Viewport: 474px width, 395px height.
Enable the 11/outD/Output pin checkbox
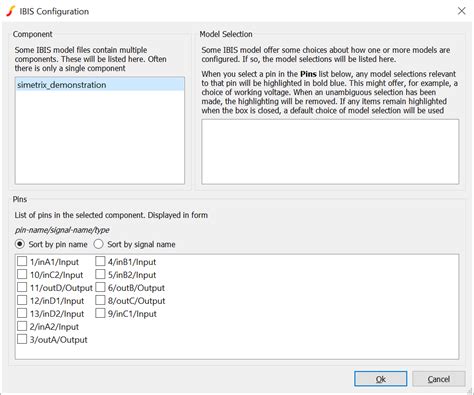tap(22, 288)
